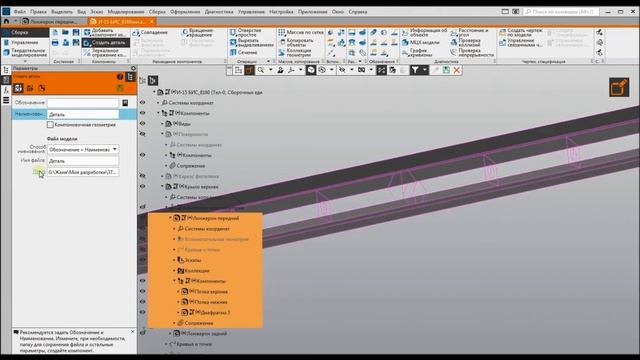Toggle visibility eye for top Компоненты node
Image resolution: width=640 pixels, height=360 pixels.
[142, 113]
